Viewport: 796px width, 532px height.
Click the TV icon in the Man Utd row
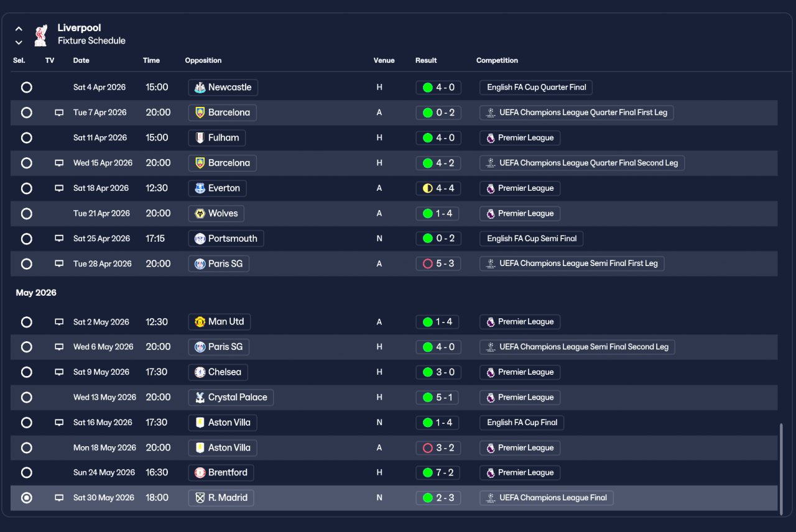coord(59,322)
